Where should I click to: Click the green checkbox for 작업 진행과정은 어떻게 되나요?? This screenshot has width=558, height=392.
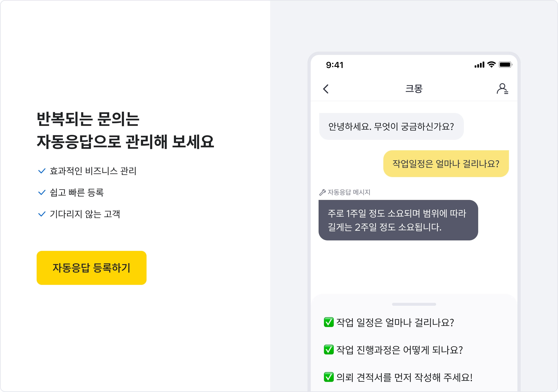coord(329,350)
